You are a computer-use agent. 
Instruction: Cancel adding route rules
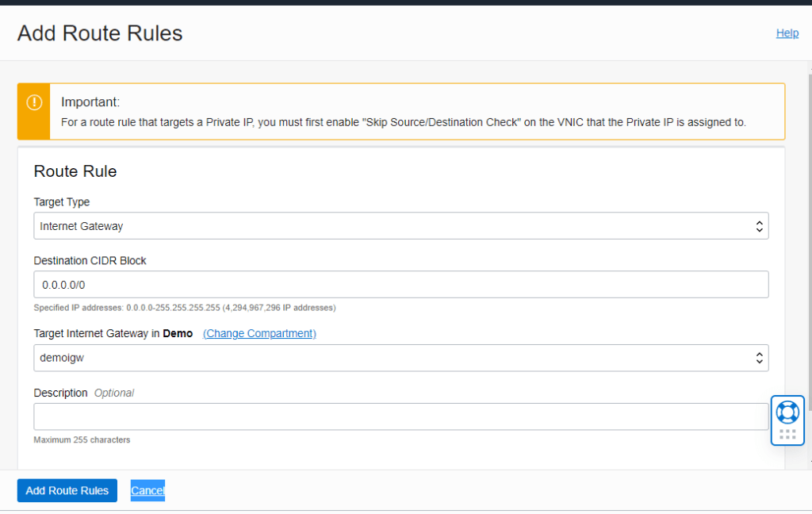pyautogui.click(x=147, y=491)
